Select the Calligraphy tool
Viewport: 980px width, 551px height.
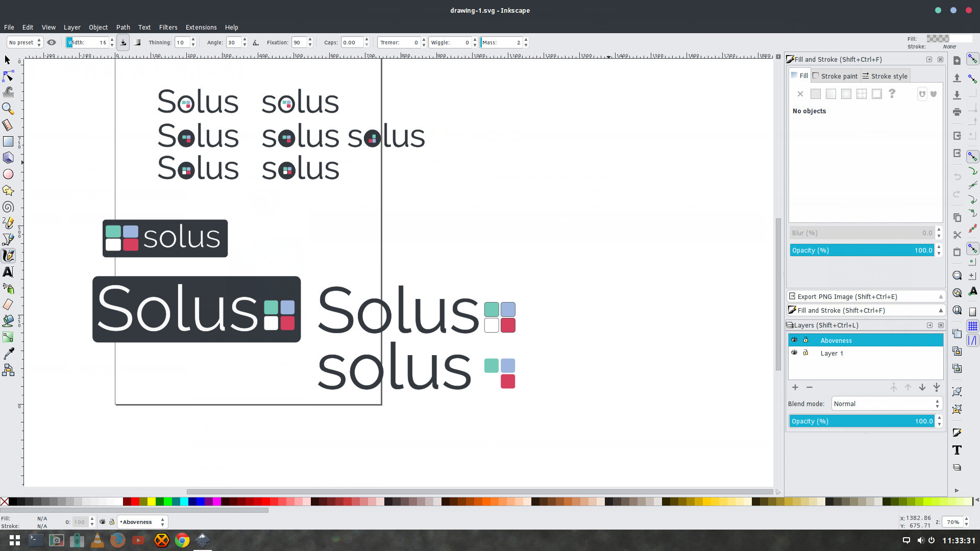[8, 256]
